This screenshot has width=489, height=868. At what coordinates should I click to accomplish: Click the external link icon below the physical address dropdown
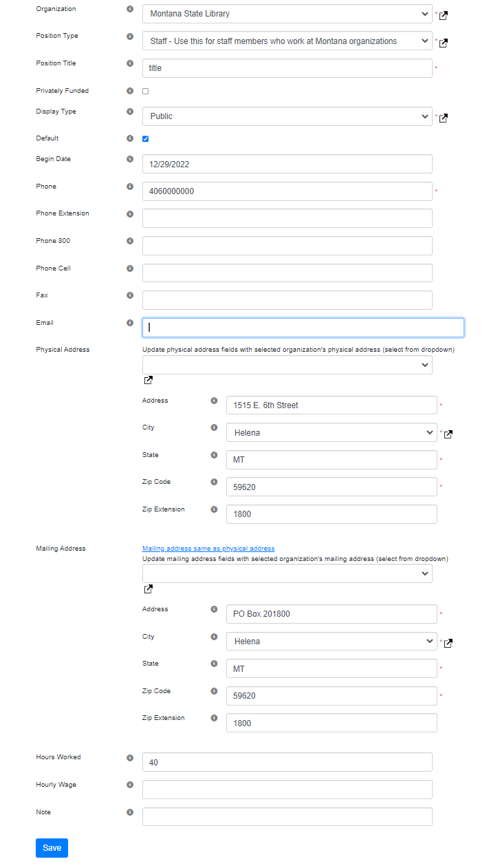pos(148,379)
